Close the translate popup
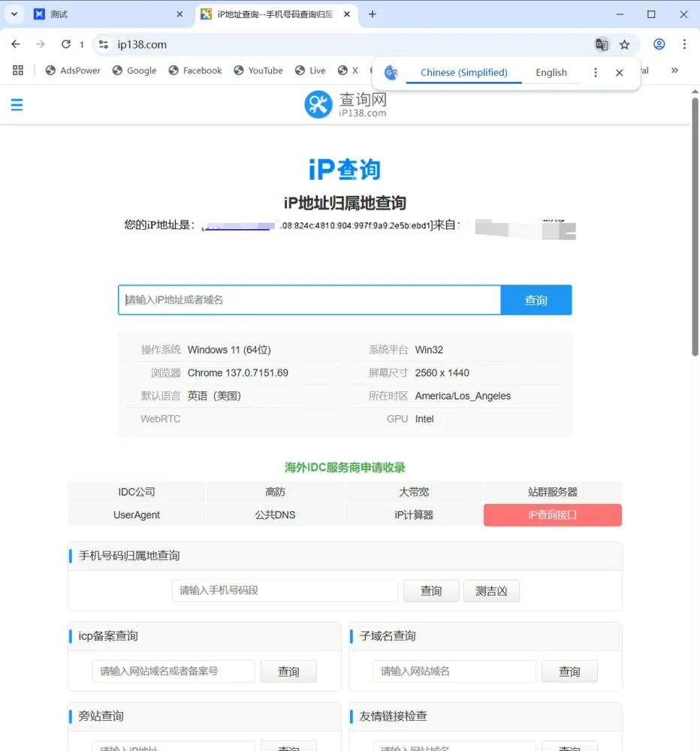Image resolution: width=700 pixels, height=751 pixels. (620, 72)
